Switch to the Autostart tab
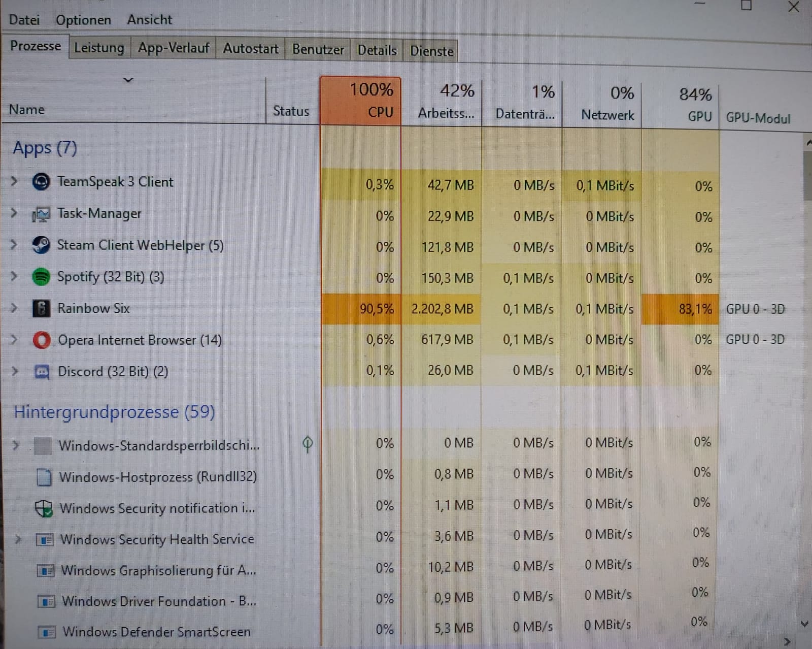 (251, 49)
